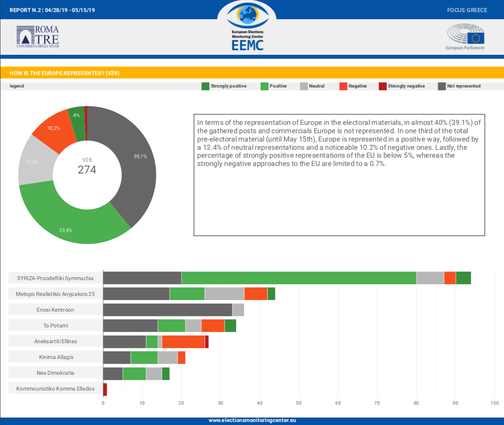Click the Neutral legend swatch
Viewport: 504px width, 425px height.
pos(304,86)
